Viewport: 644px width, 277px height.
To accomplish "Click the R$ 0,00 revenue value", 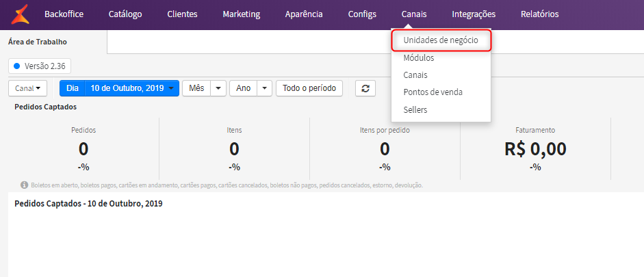I will pyautogui.click(x=536, y=149).
